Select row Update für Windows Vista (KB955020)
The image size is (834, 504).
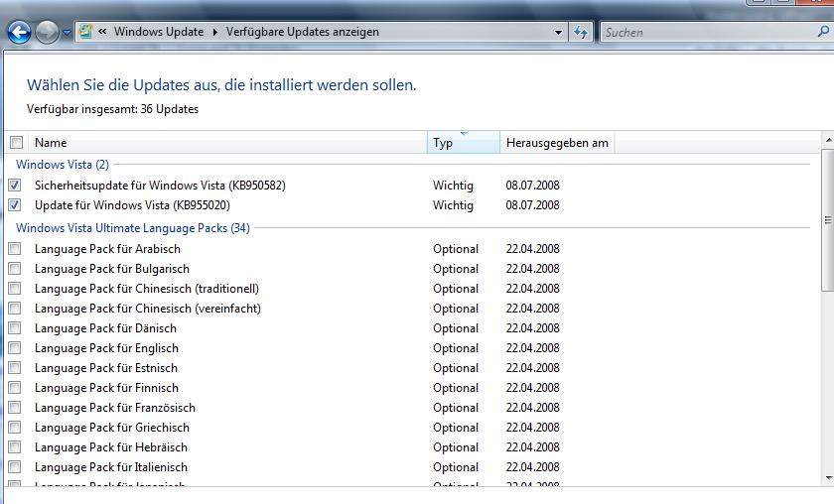pyautogui.click(x=409, y=205)
